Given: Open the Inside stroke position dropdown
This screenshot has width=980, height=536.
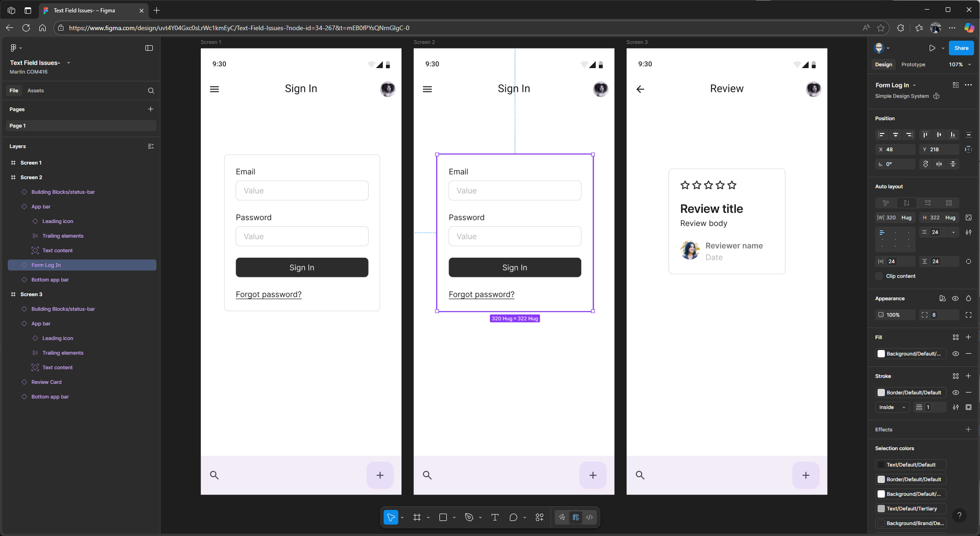Looking at the screenshot, I should [892, 407].
